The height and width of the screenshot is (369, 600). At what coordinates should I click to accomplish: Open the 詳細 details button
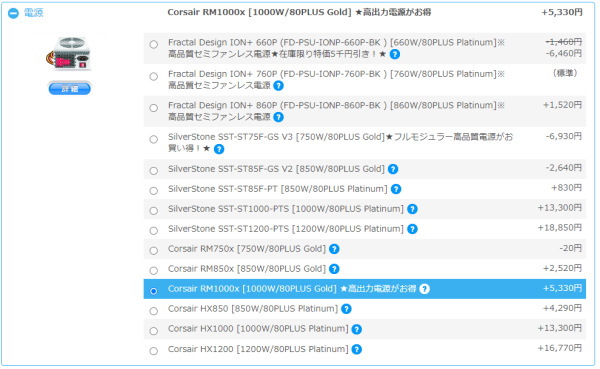click(70, 89)
